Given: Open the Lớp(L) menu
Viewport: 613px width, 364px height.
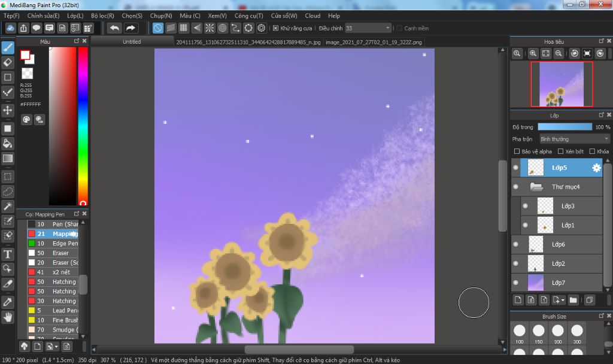Looking at the screenshot, I should point(75,16).
